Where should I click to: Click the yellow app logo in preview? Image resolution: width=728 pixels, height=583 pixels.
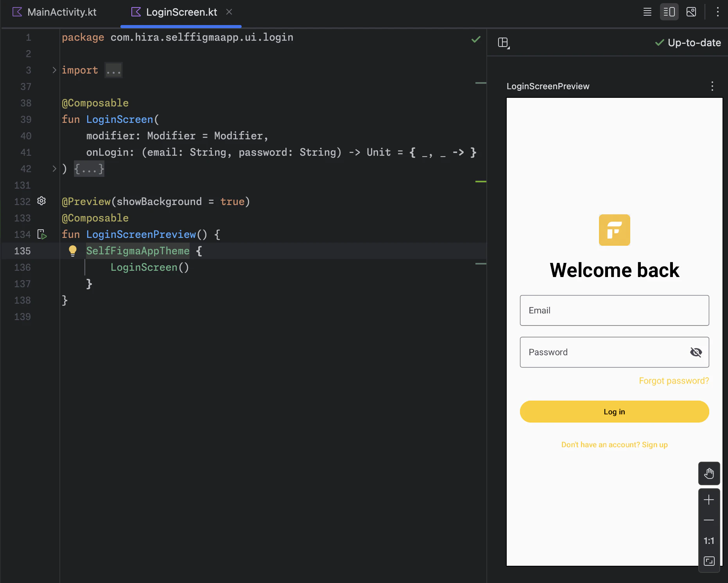click(614, 230)
